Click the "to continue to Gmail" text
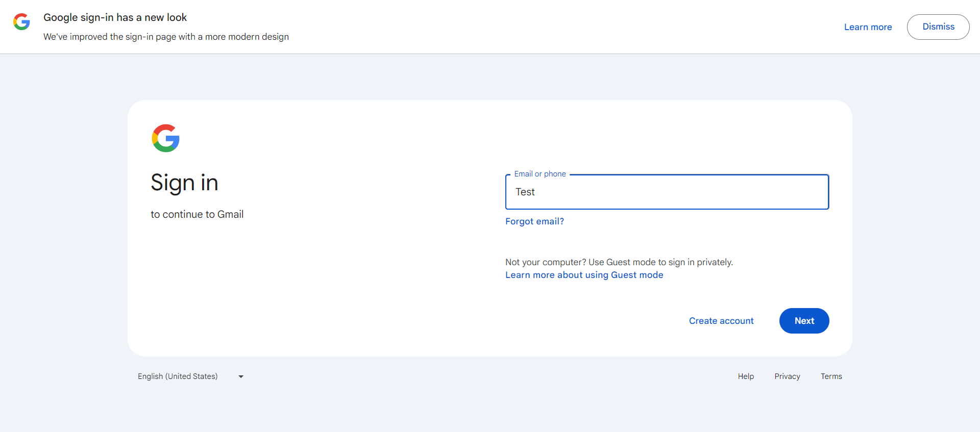The height and width of the screenshot is (432, 980). pos(197,215)
